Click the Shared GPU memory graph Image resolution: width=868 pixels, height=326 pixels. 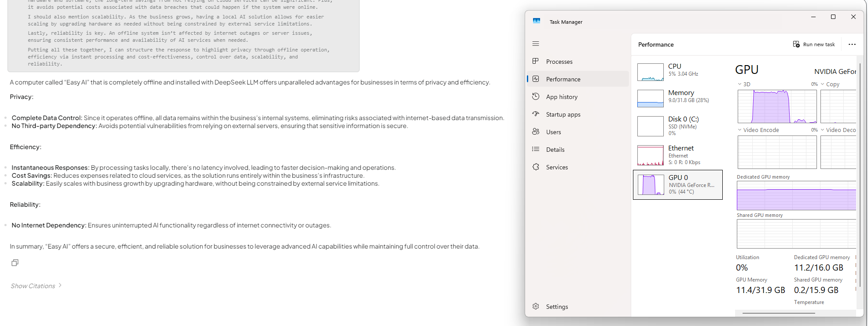pos(797,234)
